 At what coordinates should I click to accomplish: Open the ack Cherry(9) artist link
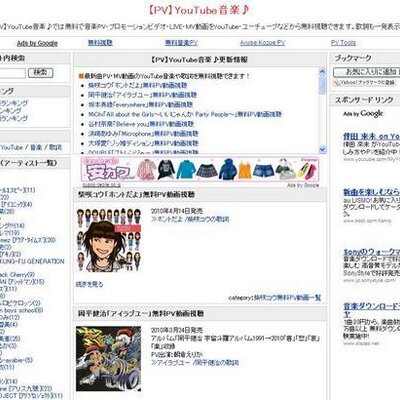(x=17, y=275)
